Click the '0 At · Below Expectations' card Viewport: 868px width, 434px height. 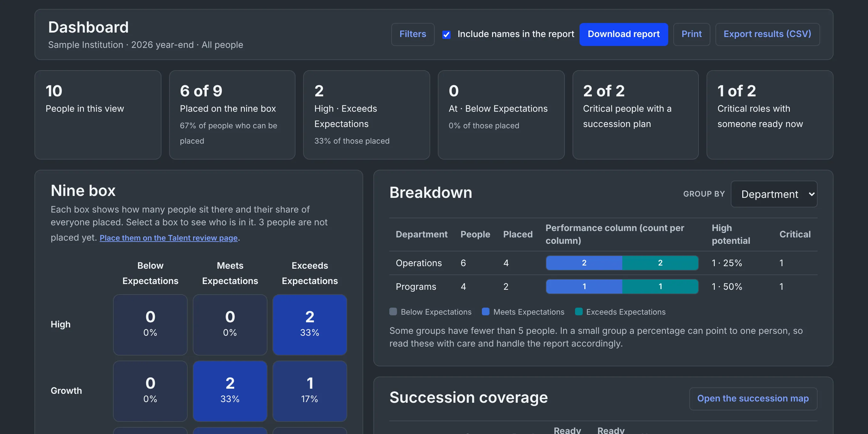501,115
